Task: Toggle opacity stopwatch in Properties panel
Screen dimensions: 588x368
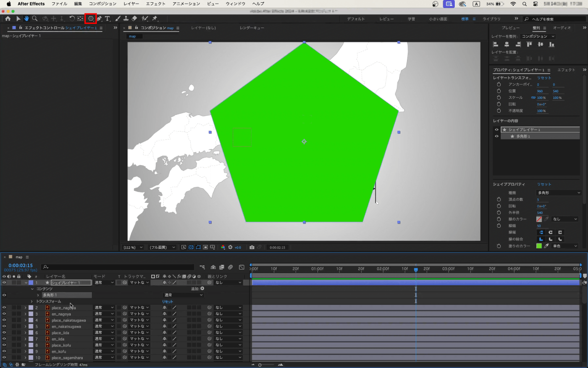Action: (499, 111)
